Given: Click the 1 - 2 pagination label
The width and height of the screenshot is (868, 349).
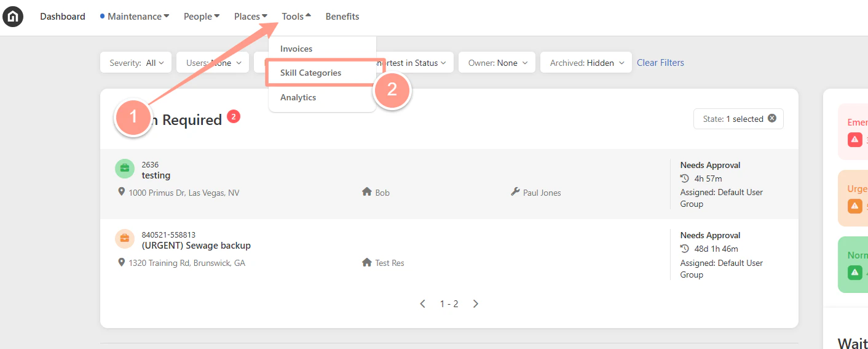Looking at the screenshot, I should click(x=449, y=304).
